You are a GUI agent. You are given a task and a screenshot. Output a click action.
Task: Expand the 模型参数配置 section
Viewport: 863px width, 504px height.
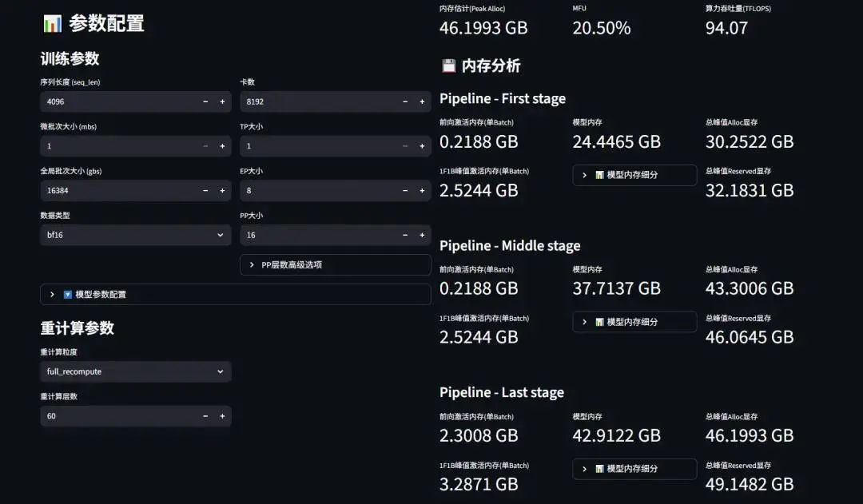[54, 294]
